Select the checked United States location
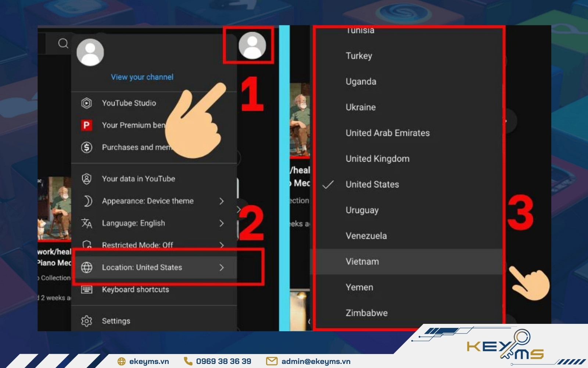The image size is (588, 368). (406, 184)
